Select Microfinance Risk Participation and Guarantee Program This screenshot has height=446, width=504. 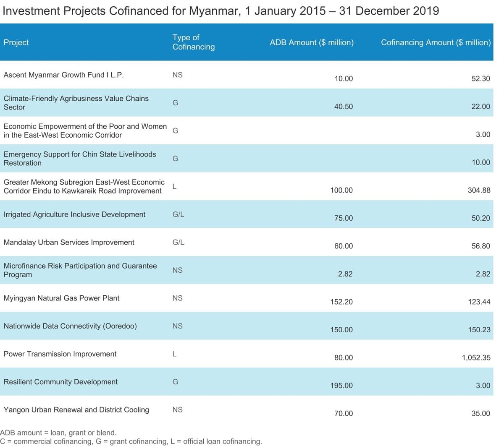(x=80, y=270)
